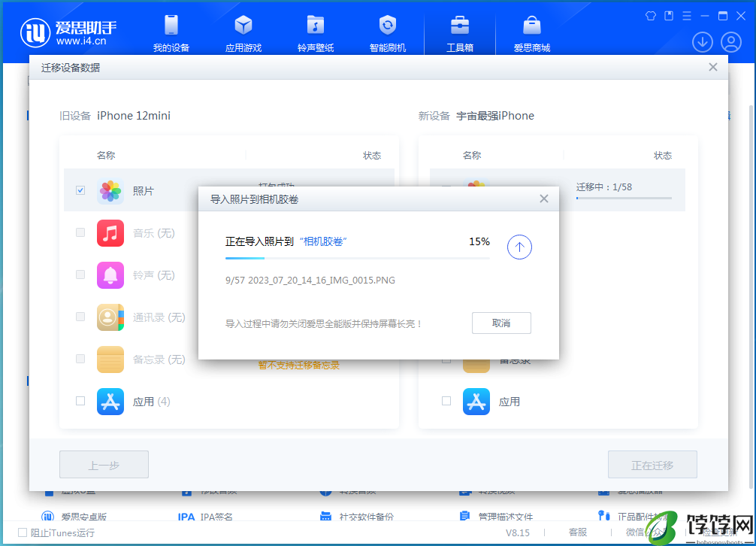Viewport: 756px width, 546px height.
Task: Click the App Store icon on old device
Action: (x=110, y=402)
